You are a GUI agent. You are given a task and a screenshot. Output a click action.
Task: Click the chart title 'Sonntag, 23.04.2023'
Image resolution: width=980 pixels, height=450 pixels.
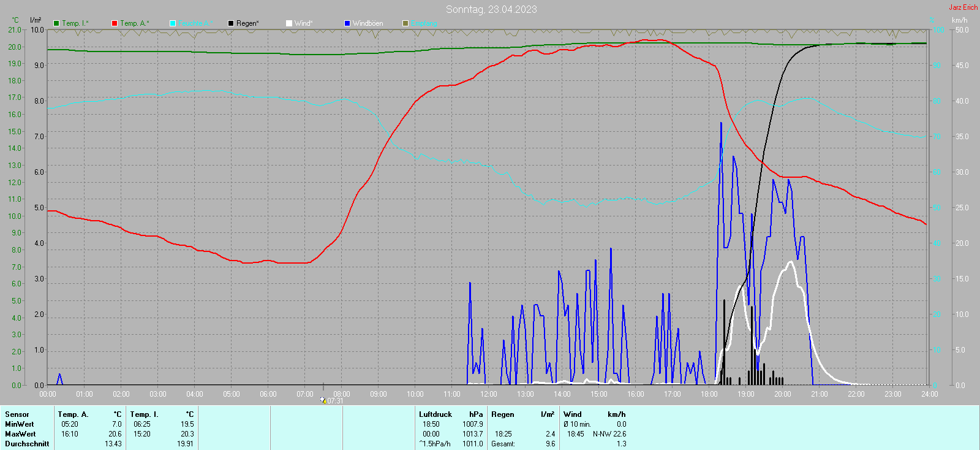[x=491, y=9]
